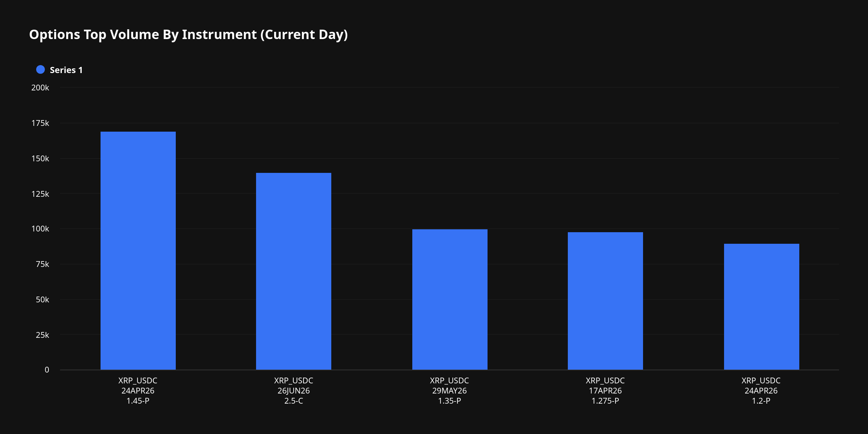
Task: Click the chart title text
Action: (188, 35)
